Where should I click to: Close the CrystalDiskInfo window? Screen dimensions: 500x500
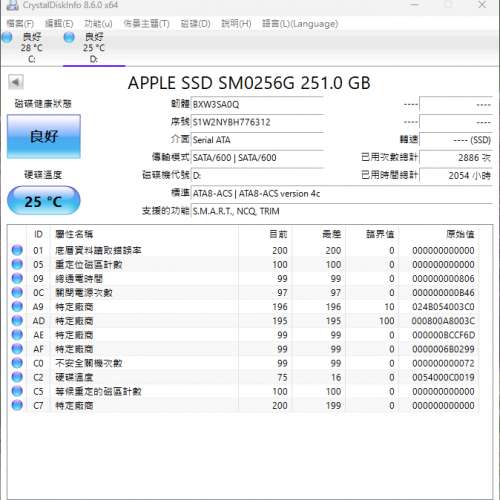point(482,5)
